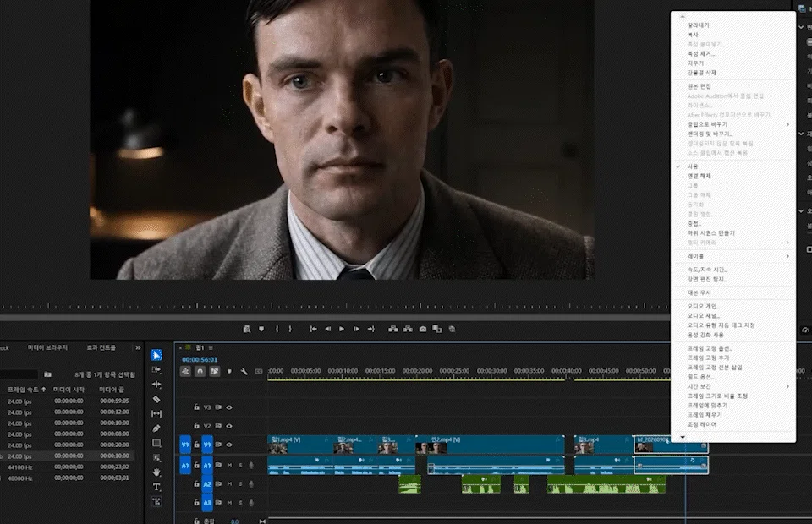The width and height of the screenshot is (812, 524).
Task: Open the 시간 보간 submenu
Action: [x=733, y=386]
